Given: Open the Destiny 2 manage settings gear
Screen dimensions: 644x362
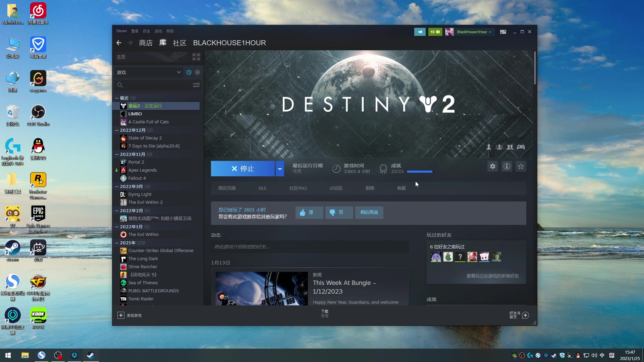Looking at the screenshot, I should tap(492, 166).
